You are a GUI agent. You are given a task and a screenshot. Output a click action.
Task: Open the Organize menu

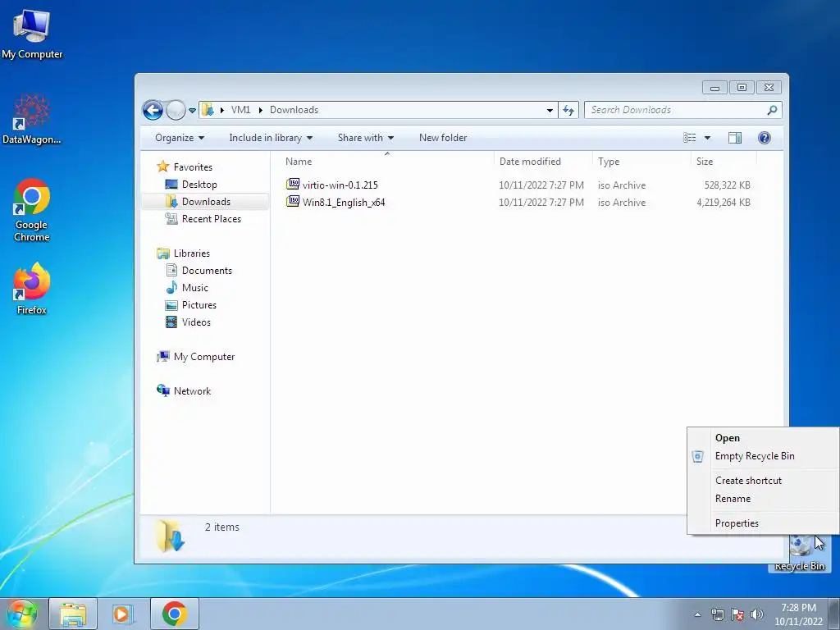pos(180,138)
